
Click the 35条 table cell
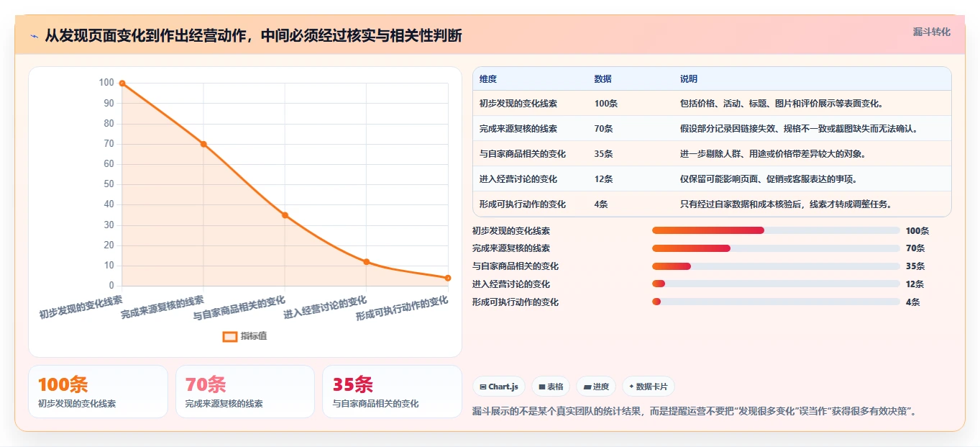point(604,154)
